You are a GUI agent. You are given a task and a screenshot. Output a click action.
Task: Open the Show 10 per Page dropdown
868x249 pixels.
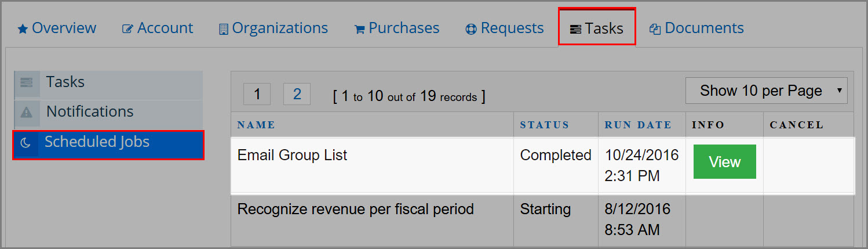(x=766, y=91)
